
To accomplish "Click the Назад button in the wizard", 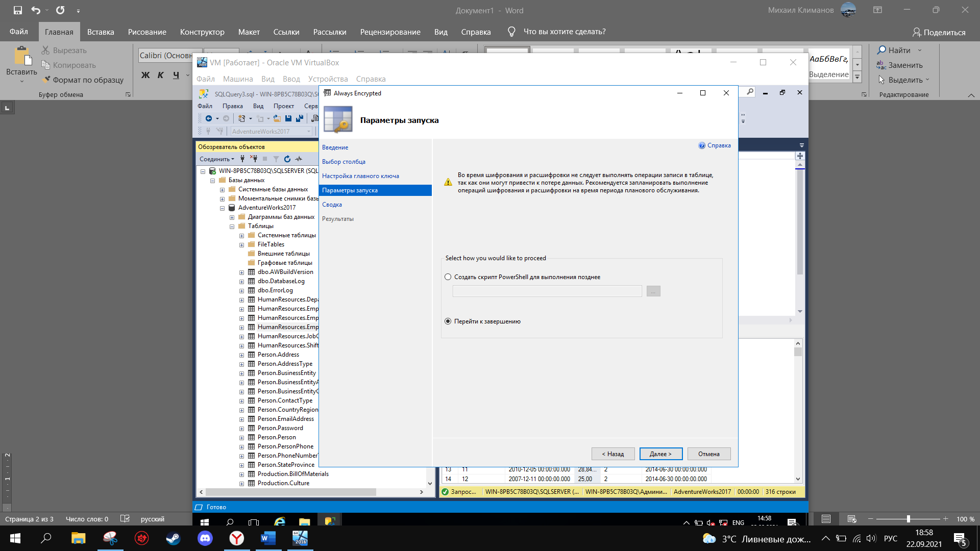I will pos(613,454).
